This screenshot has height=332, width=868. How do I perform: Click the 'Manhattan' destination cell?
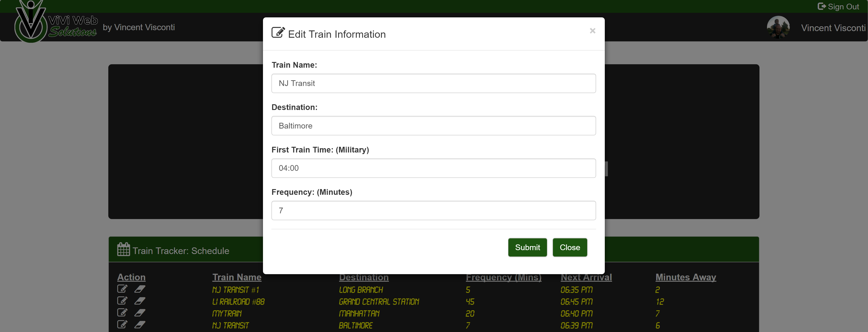click(359, 313)
